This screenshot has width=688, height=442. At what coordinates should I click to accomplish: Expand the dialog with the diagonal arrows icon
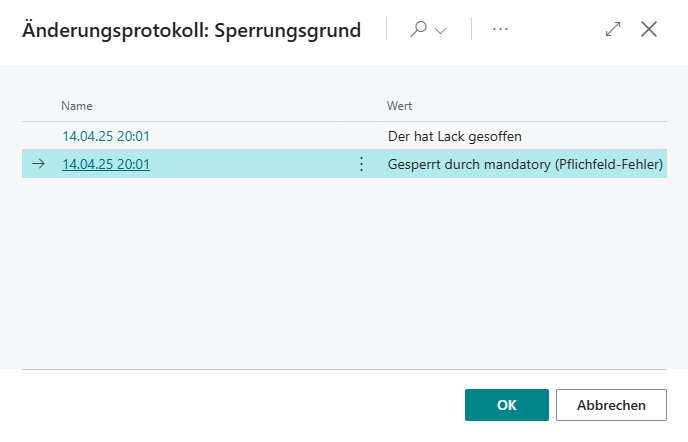pyautogui.click(x=613, y=30)
